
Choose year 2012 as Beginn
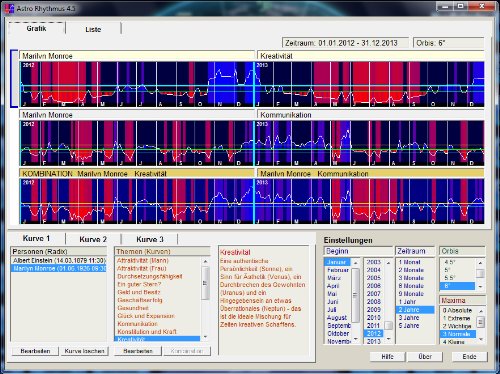point(374,333)
